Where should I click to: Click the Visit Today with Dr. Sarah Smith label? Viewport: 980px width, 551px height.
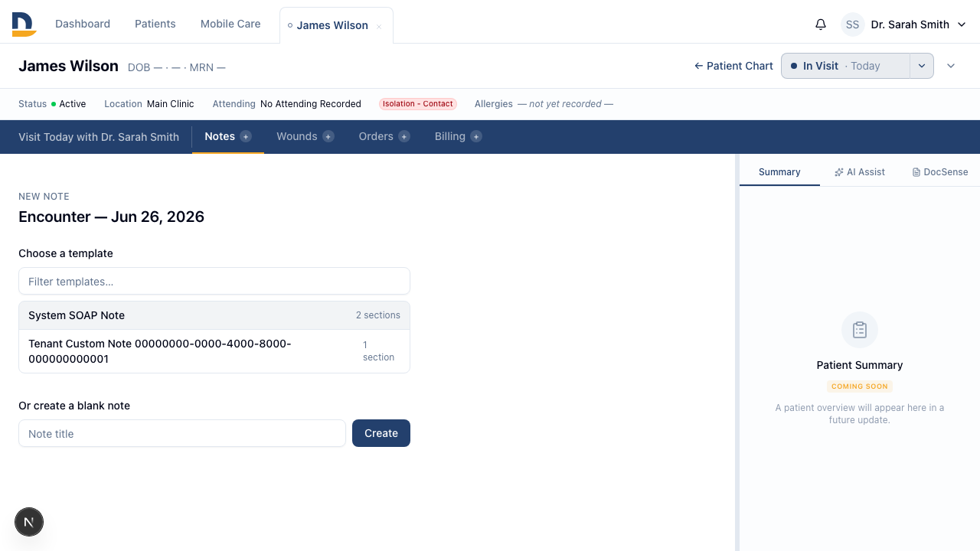click(99, 137)
